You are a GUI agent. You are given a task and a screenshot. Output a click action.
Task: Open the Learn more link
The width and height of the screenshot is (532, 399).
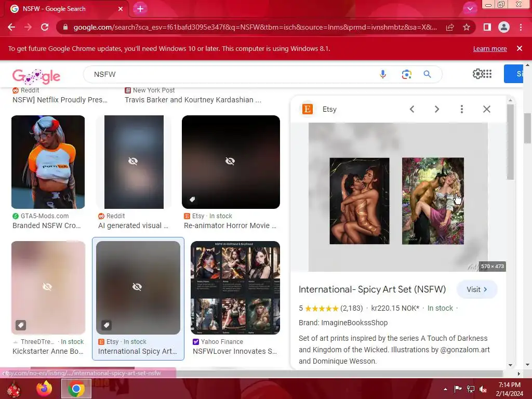click(490, 48)
